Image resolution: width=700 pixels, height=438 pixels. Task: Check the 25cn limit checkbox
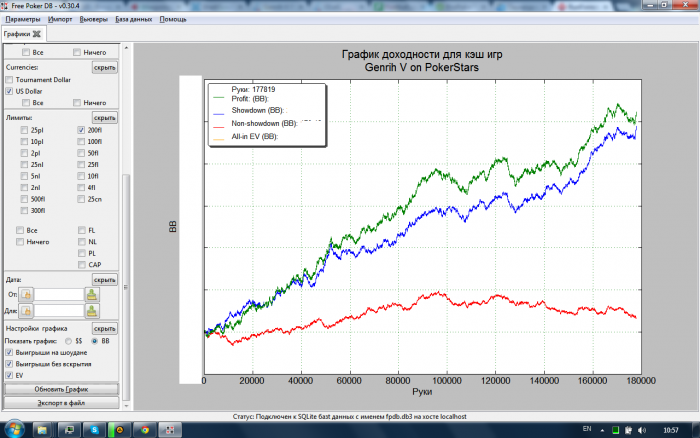[81, 199]
